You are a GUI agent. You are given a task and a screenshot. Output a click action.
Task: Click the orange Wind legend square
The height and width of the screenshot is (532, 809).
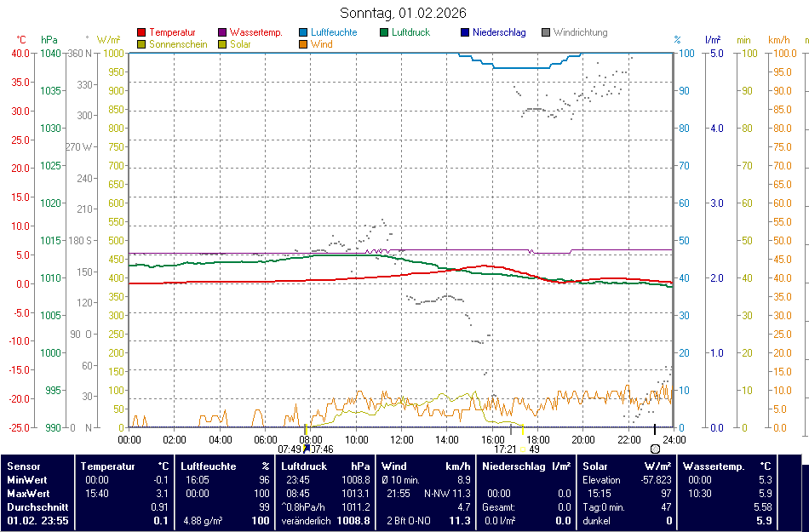point(303,44)
